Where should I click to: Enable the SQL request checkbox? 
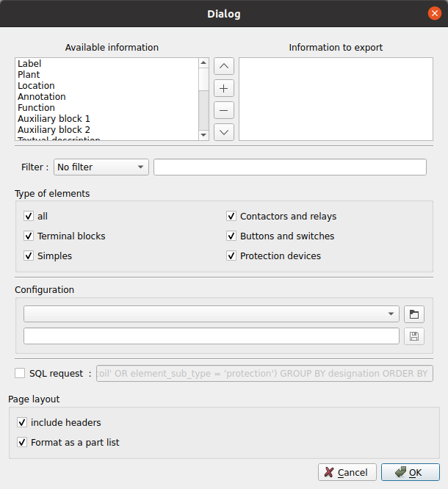[x=20, y=374]
